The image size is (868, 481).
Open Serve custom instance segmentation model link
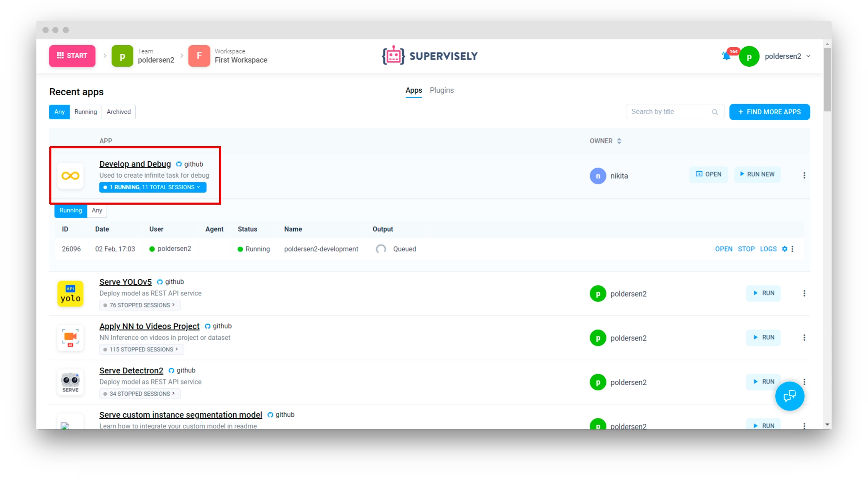[x=181, y=415]
